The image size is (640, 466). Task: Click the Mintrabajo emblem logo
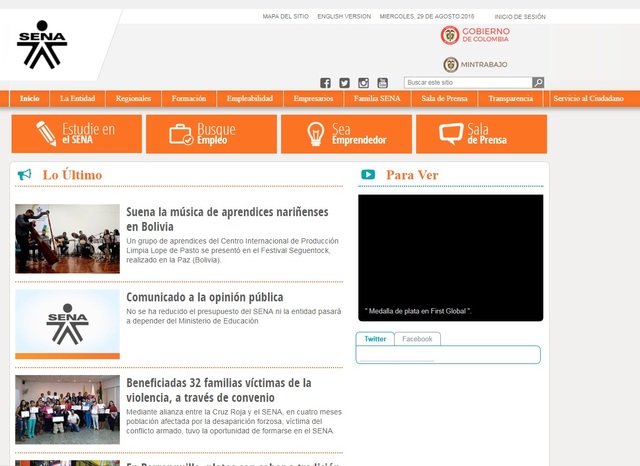(x=475, y=64)
